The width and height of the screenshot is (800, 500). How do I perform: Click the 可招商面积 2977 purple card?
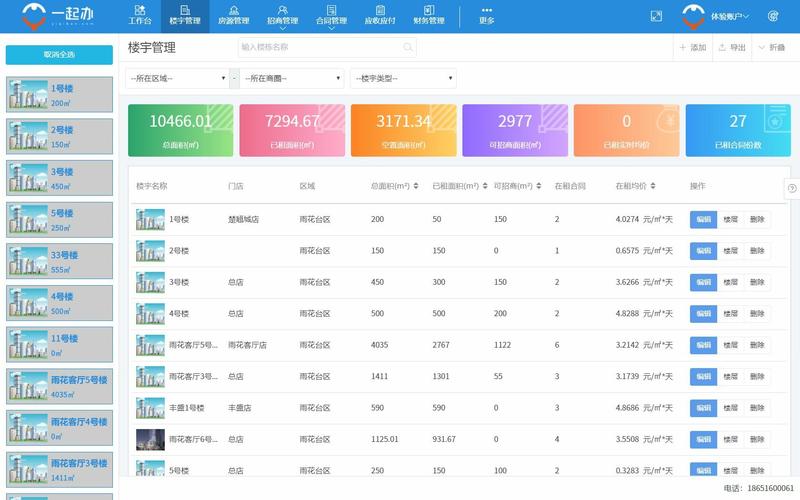click(x=515, y=130)
